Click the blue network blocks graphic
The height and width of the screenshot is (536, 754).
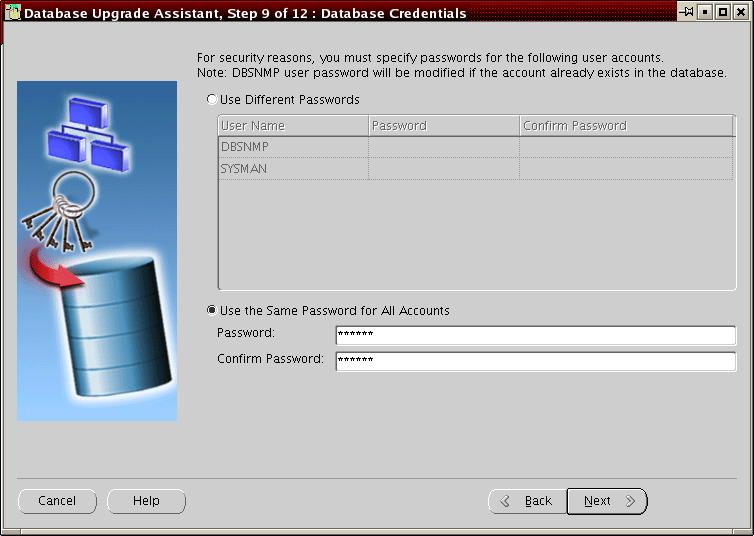tap(86, 135)
